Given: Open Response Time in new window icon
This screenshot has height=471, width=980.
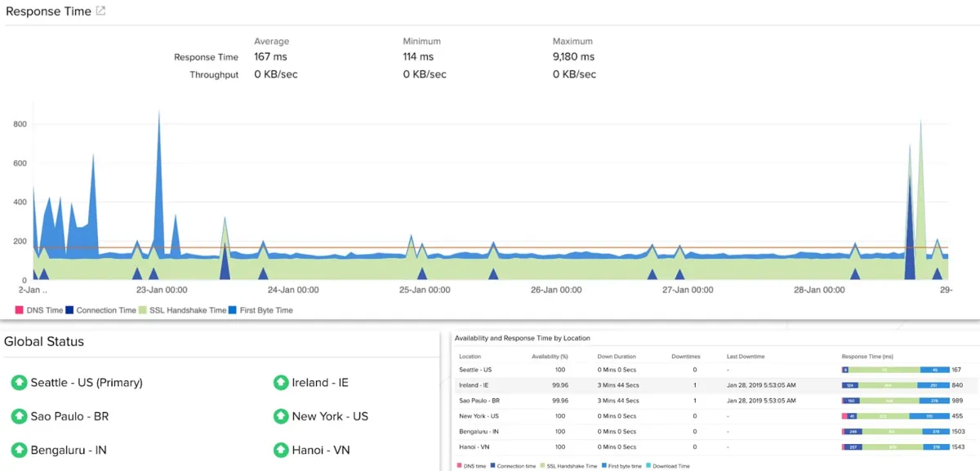Looking at the screenshot, I should (x=100, y=11).
